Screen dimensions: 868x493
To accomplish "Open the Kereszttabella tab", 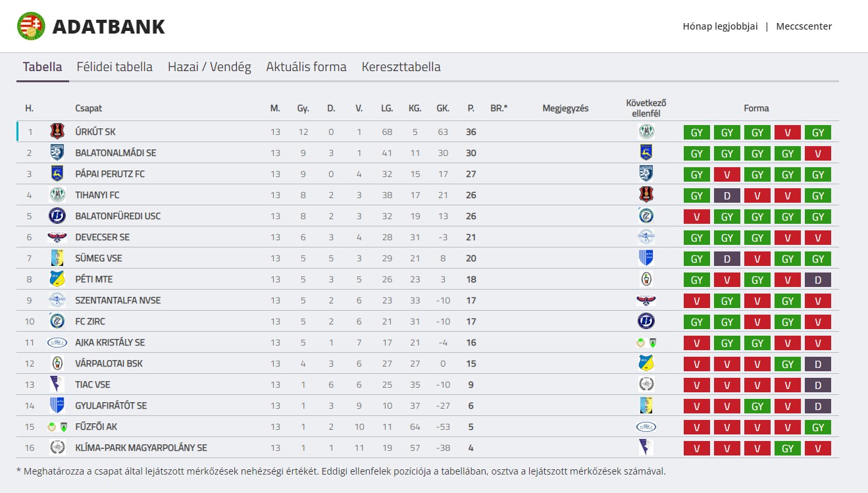I will click(x=401, y=67).
